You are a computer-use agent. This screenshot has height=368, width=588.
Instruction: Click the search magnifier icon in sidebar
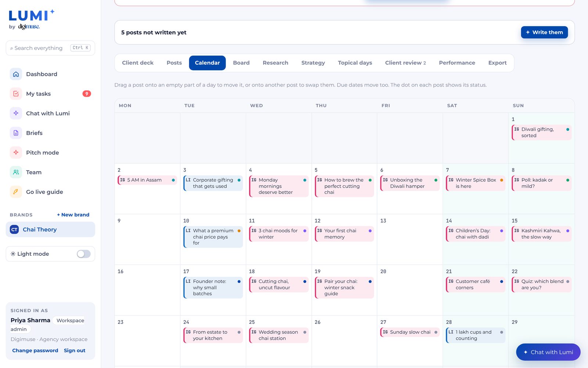[x=11, y=48]
